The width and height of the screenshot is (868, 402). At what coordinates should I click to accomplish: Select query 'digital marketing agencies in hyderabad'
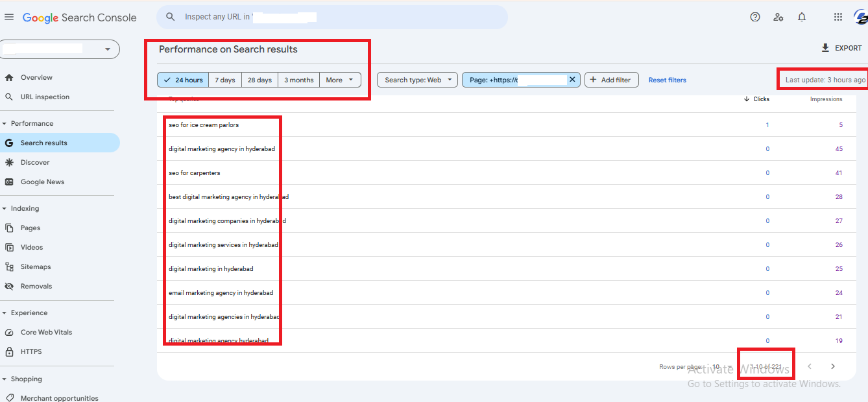[x=224, y=316]
